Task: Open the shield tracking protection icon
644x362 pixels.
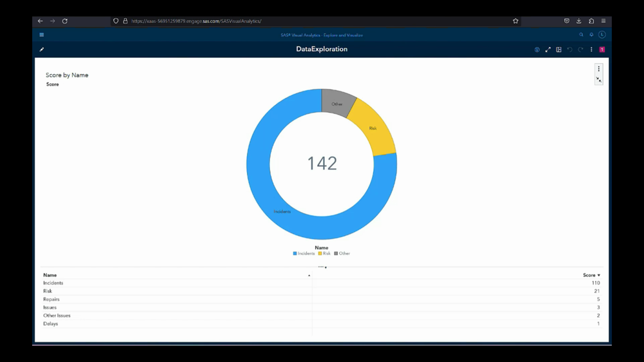Action: point(116,21)
